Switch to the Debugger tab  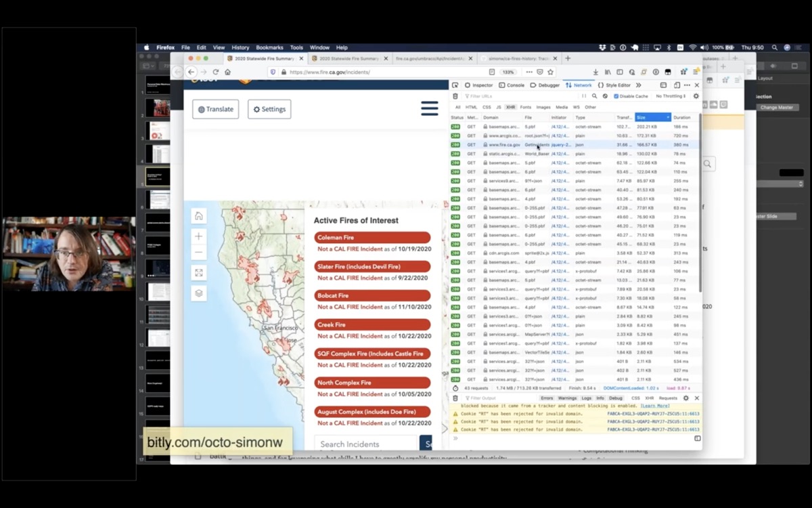545,85
